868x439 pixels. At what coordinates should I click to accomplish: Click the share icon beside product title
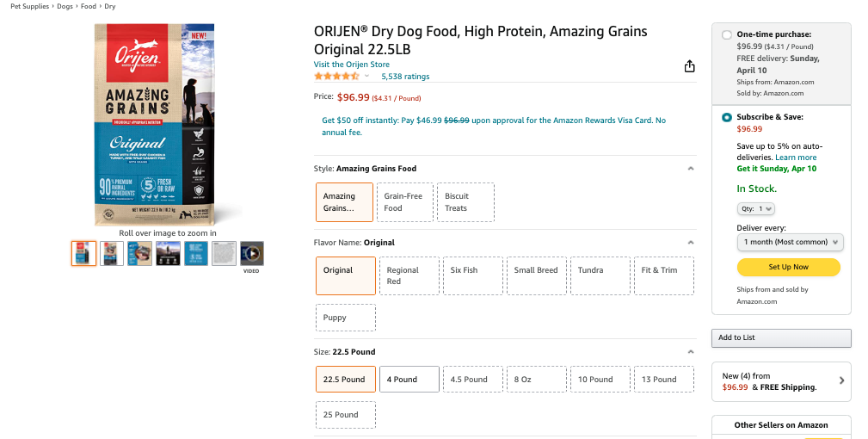tap(689, 66)
